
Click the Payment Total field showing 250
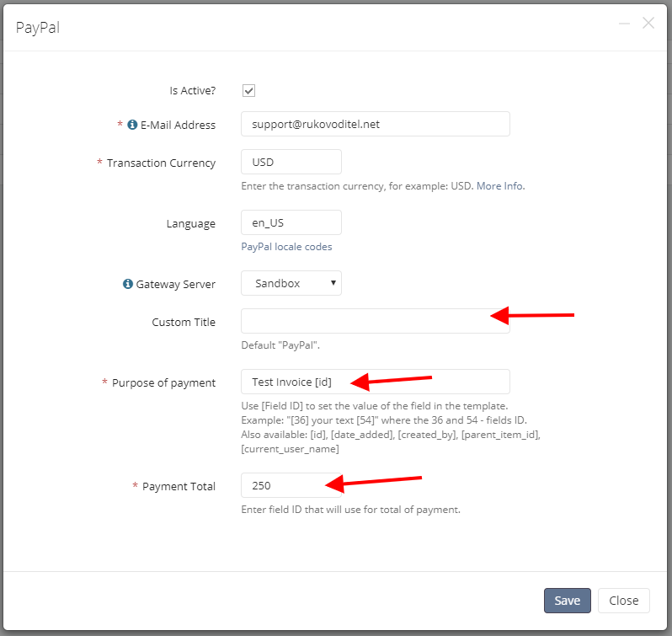click(291, 485)
